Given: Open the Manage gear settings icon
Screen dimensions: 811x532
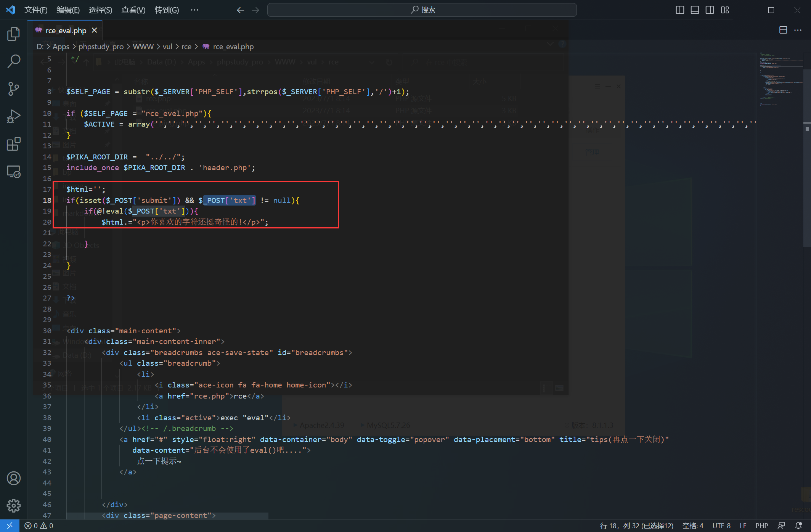Looking at the screenshot, I should (14, 506).
